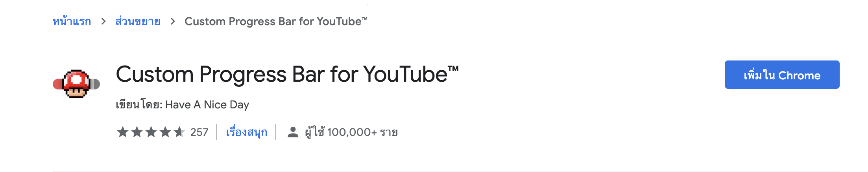Click the first rating star
The height and width of the screenshot is (172, 868).
[123, 132]
